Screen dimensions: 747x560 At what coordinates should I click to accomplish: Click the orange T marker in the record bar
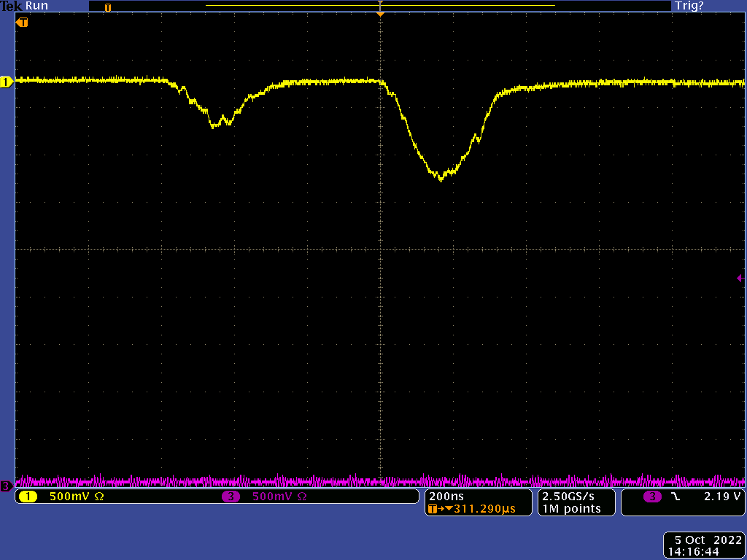[108, 7]
